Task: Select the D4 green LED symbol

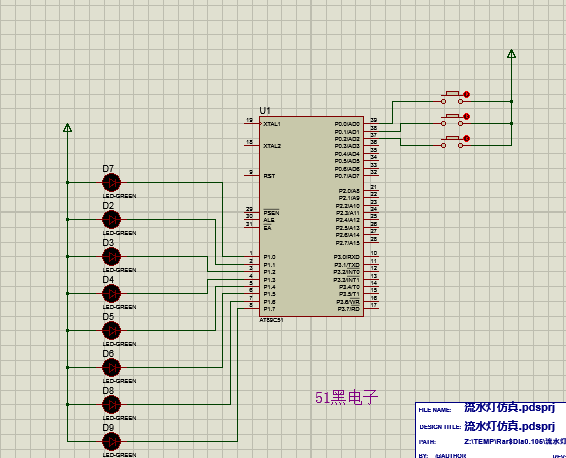Action: point(111,293)
